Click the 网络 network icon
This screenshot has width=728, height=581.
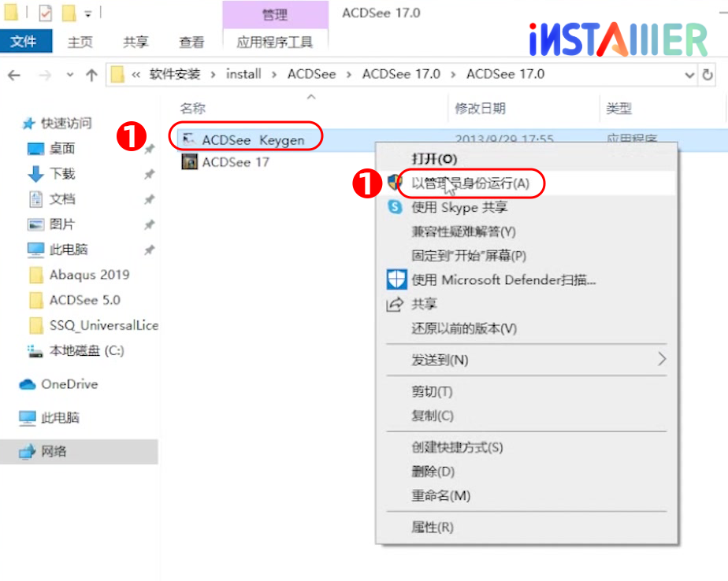[28, 451]
